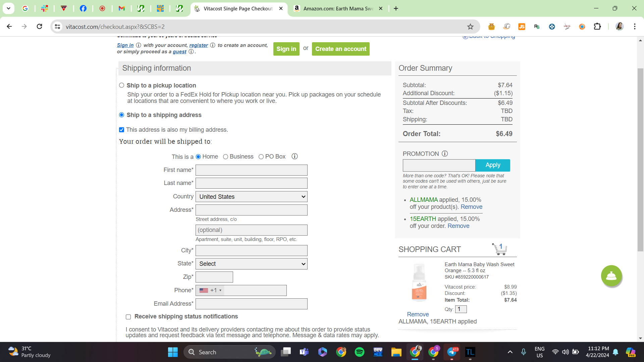Viewport: 644px width, 362px height.
Task: Click the info icon next to register
Action: pos(213,45)
